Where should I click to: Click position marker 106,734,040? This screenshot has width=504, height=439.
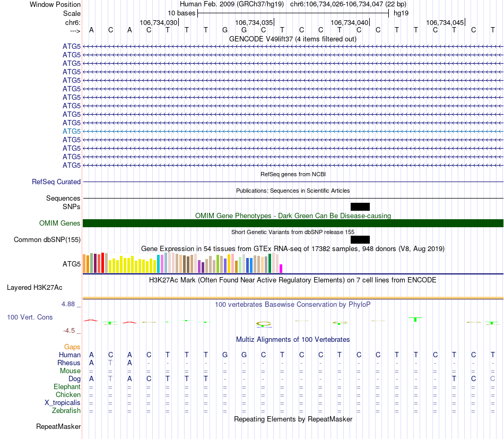pyautogui.click(x=350, y=22)
